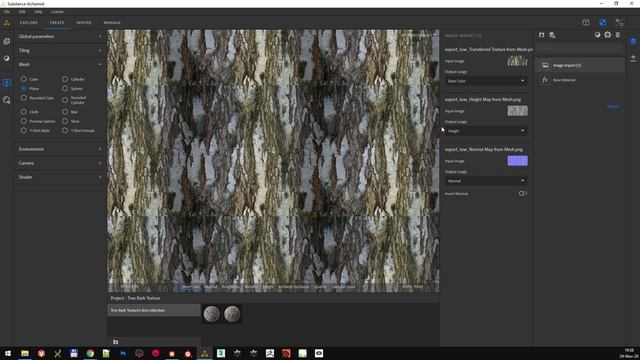This screenshot has height=360, width=640.
Task: Expand the Shader section
Action: point(60,177)
